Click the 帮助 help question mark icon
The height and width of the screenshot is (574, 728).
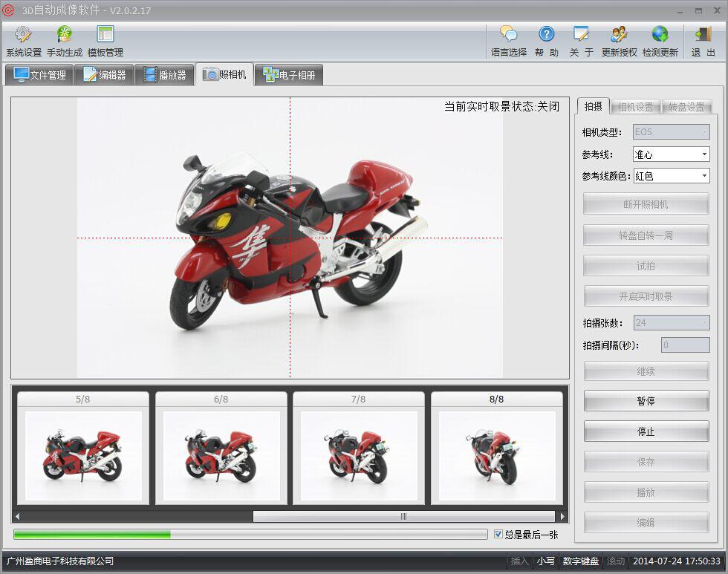pyautogui.click(x=547, y=35)
